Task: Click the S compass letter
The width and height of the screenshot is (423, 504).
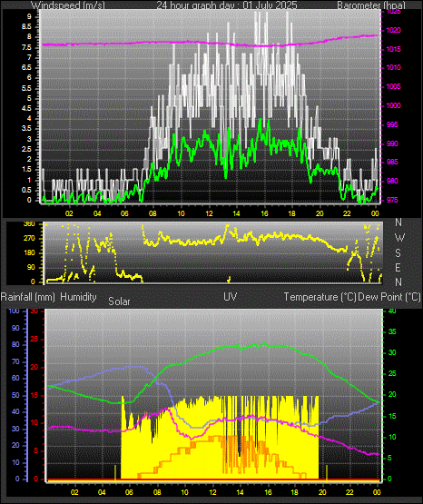Action: pyautogui.click(x=398, y=253)
